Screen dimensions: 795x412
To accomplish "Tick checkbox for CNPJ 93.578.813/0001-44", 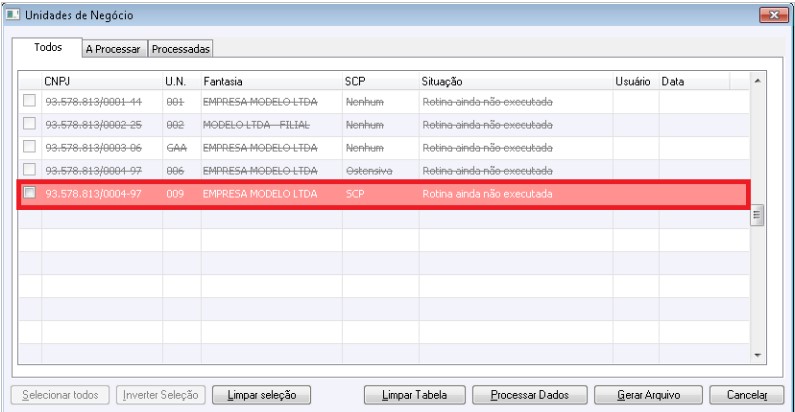I will (x=29, y=100).
